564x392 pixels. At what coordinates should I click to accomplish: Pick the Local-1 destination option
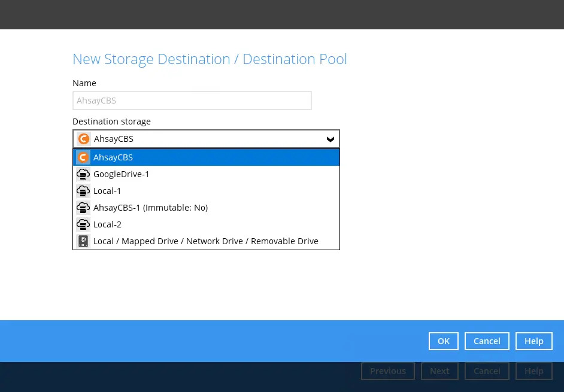point(107,191)
